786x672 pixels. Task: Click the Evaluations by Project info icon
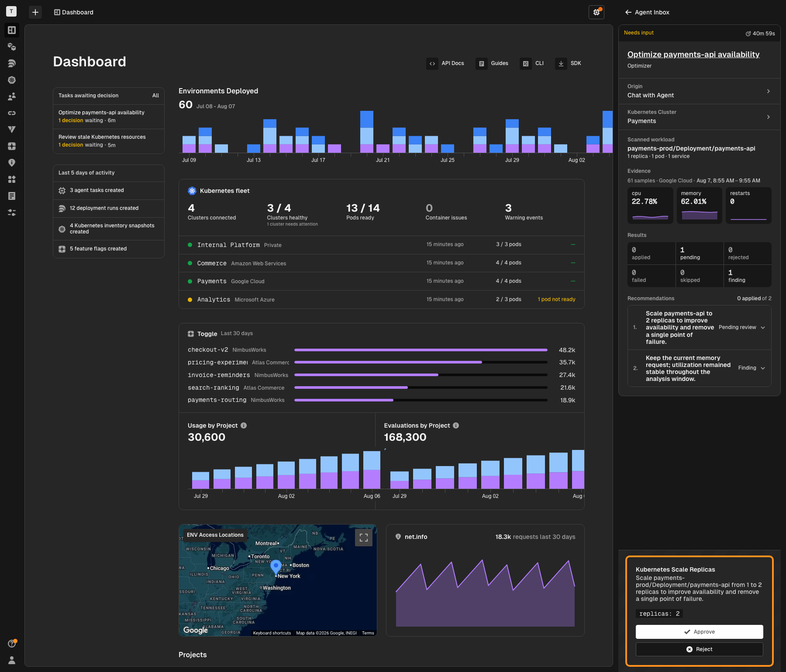pos(456,425)
